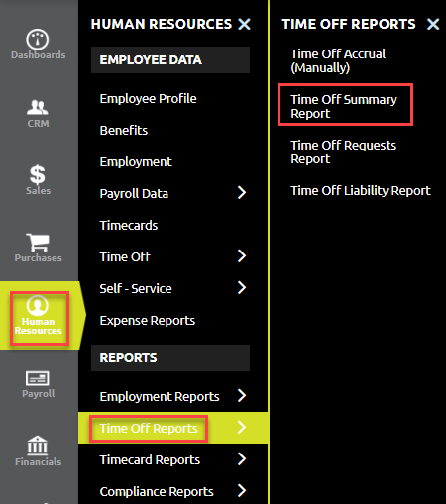Close the Time Off Reports panel
446x504 pixels.
433,24
